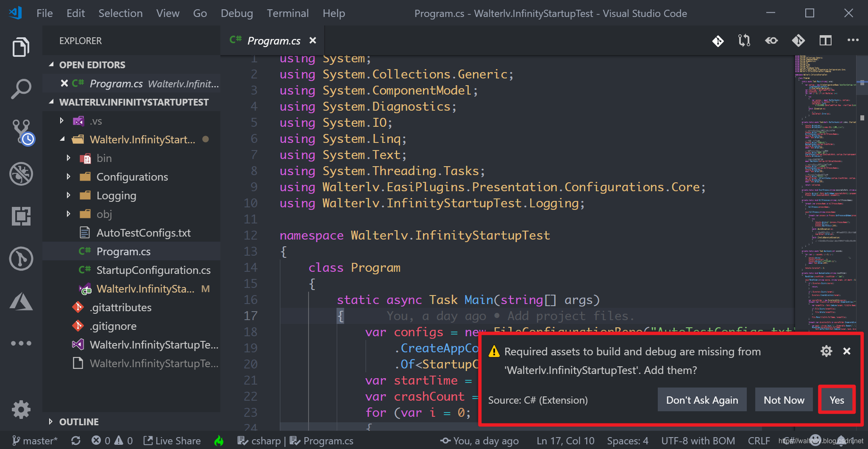868x449 pixels.
Task: Open the Terminal menu
Action: tap(288, 13)
